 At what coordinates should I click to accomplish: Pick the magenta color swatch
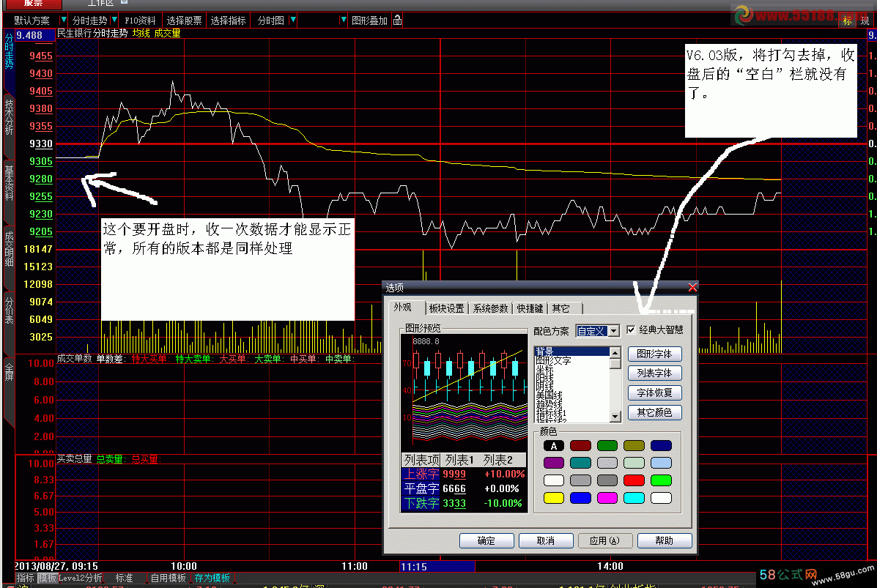tap(607, 497)
